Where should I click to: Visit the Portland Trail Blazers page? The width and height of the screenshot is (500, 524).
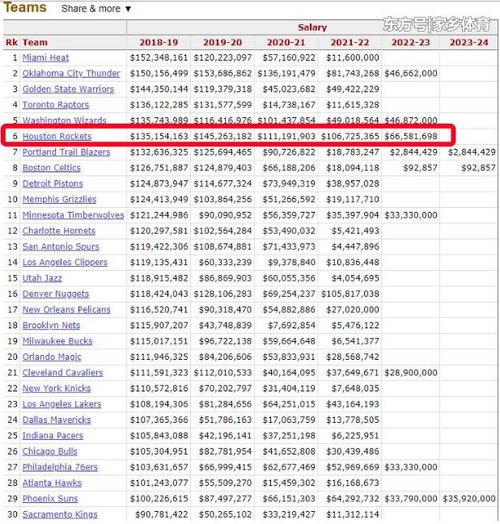pyautogui.click(x=66, y=152)
